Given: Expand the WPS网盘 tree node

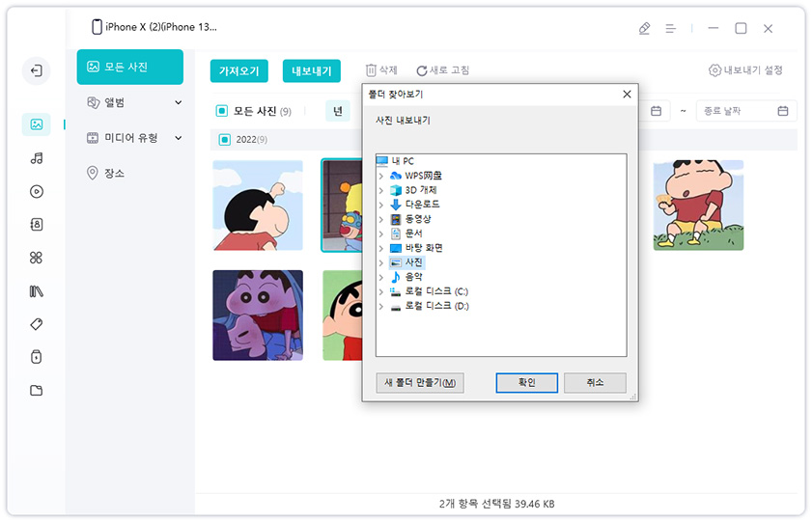Looking at the screenshot, I should click(381, 176).
